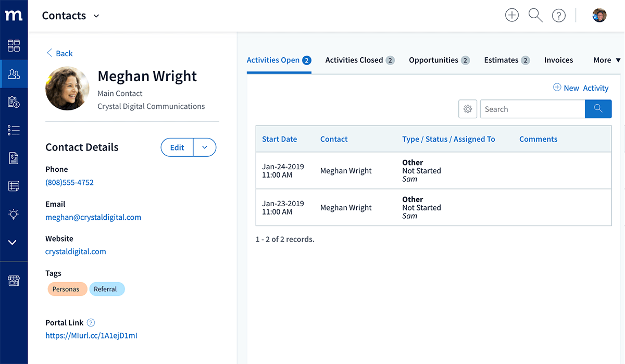Click the activities Search input field
625x364 pixels.
coord(532,109)
